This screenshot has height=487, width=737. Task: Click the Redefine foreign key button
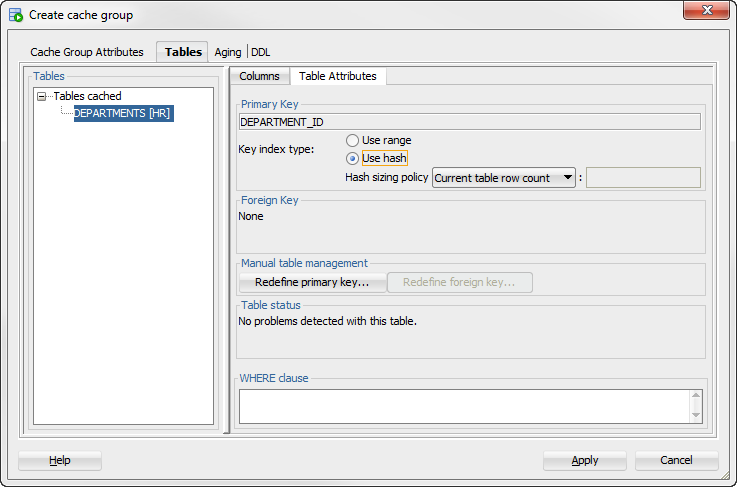point(459,282)
